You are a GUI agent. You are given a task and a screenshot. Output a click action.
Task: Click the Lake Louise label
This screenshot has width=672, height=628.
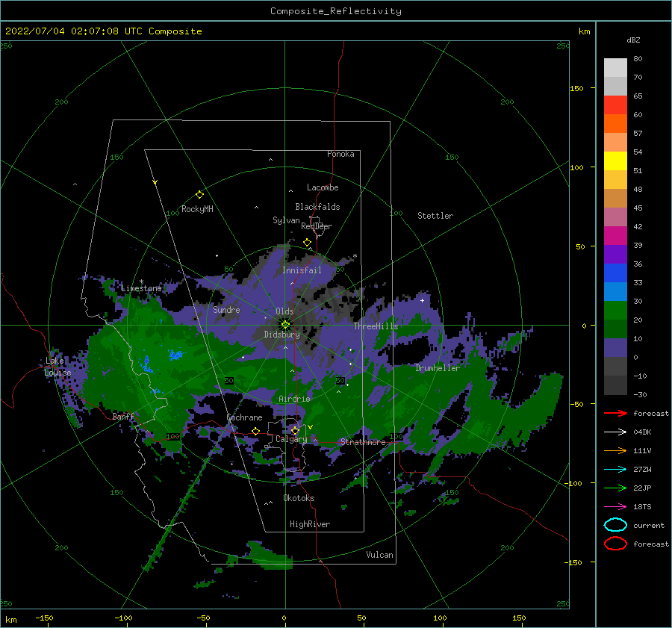click(57, 367)
